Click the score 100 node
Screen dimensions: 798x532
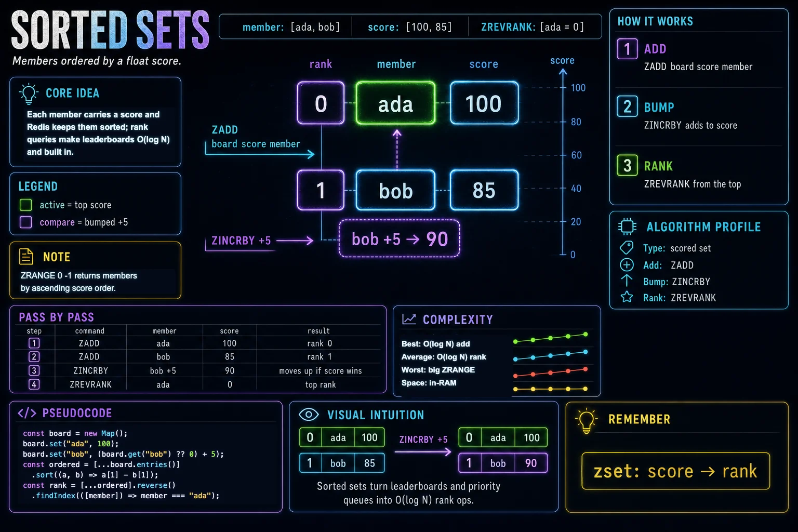click(x=484, y=103)
